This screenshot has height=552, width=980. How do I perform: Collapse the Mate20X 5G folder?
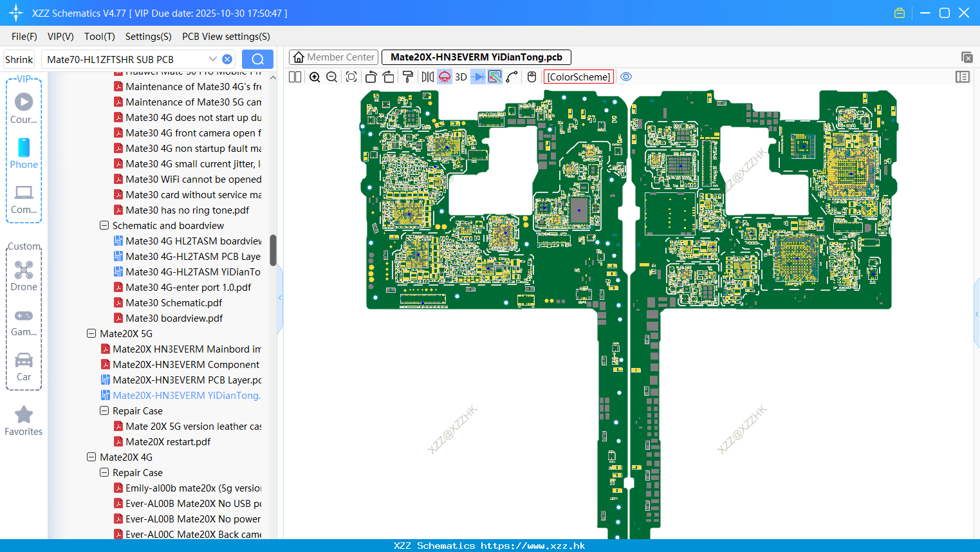click(x=91, y=334)
